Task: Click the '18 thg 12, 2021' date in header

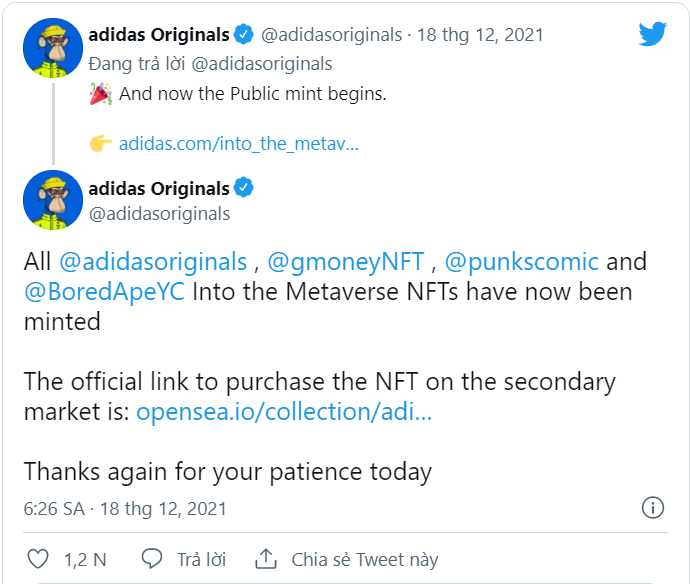Action: tap(482, 35)
